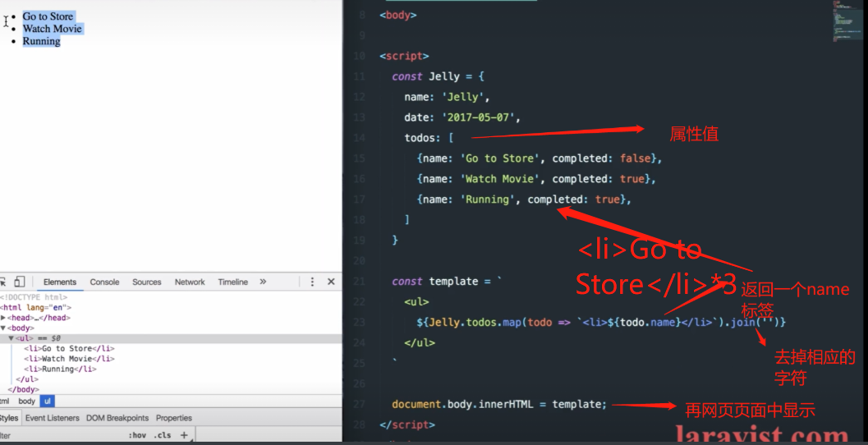Open the Console tab

click(104, 282)
